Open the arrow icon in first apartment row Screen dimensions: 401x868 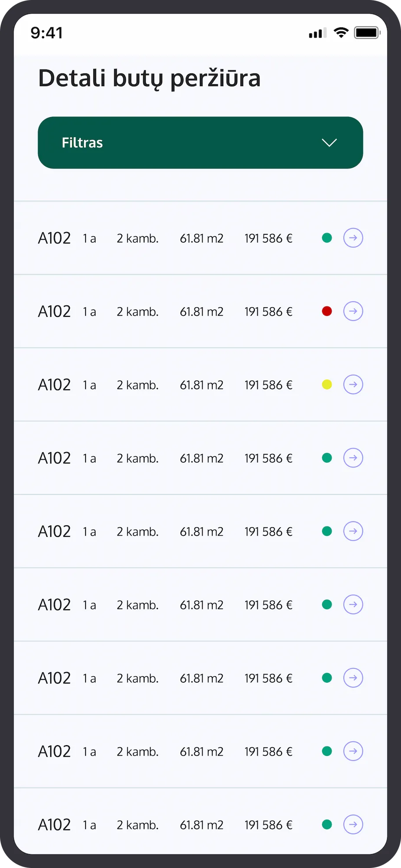tap(353, 238)
